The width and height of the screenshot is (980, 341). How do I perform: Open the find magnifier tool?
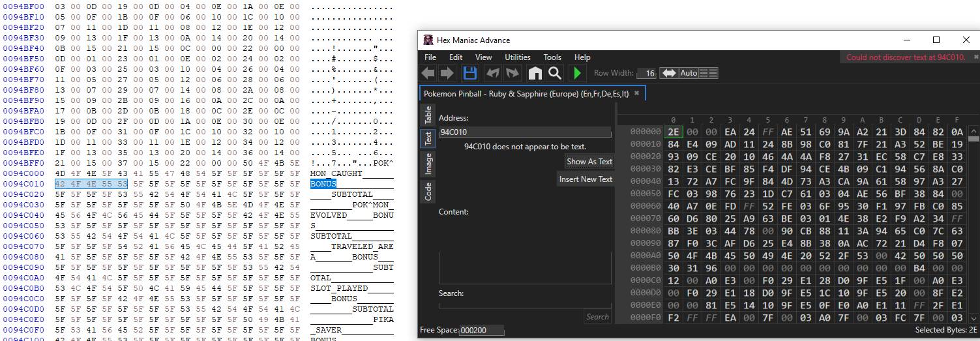coord(554,73)
